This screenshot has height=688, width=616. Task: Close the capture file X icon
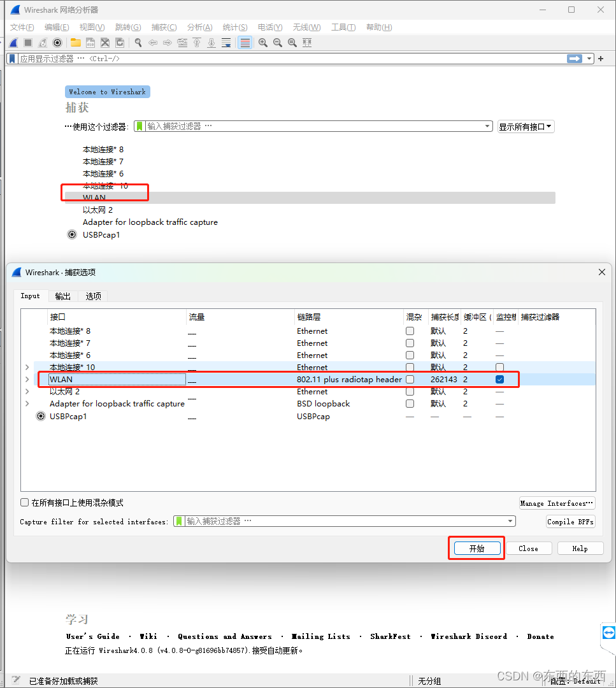(x=105, y=43)
